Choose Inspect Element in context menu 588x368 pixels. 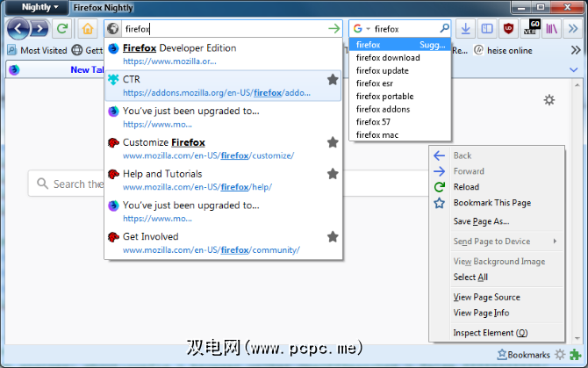pyautogui.click(x=497, y=333)
